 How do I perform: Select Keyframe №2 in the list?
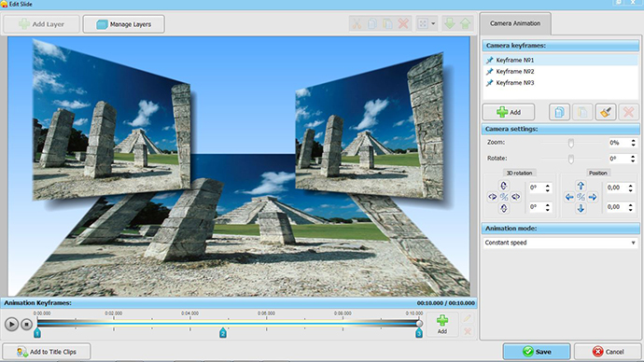tap(561, 72)
